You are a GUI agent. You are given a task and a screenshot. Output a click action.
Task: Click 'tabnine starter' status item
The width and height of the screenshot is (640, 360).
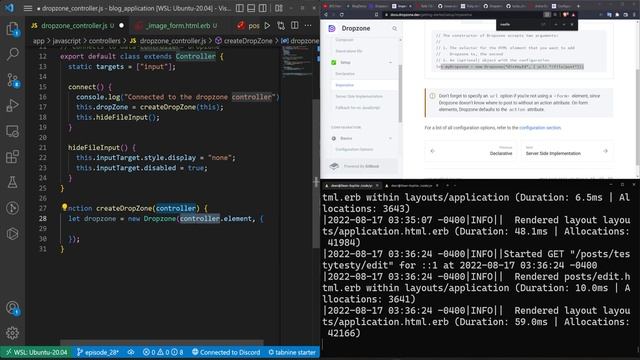click(292, 352)
